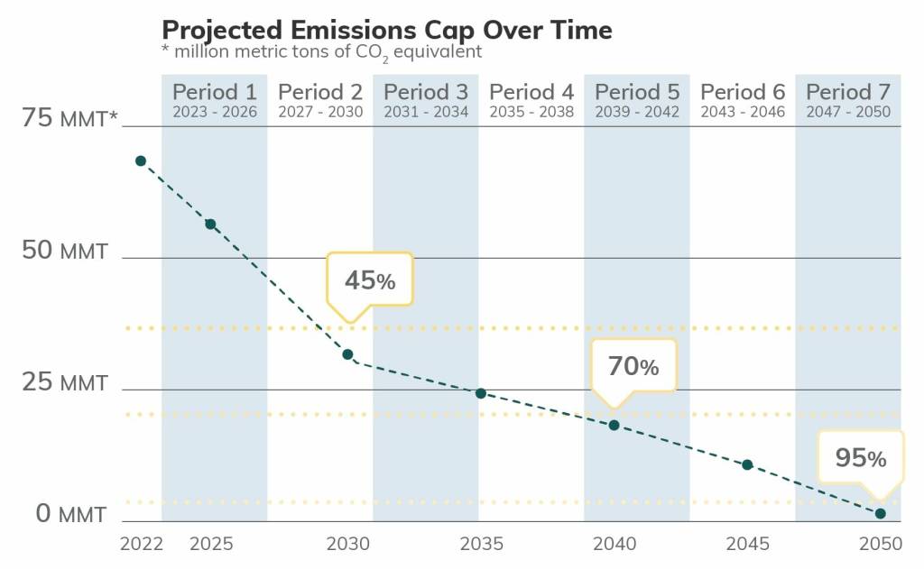Click the Projected Emissions Cap Over Time title
This screenshot has height=569, width=924.
click(386, 30)
